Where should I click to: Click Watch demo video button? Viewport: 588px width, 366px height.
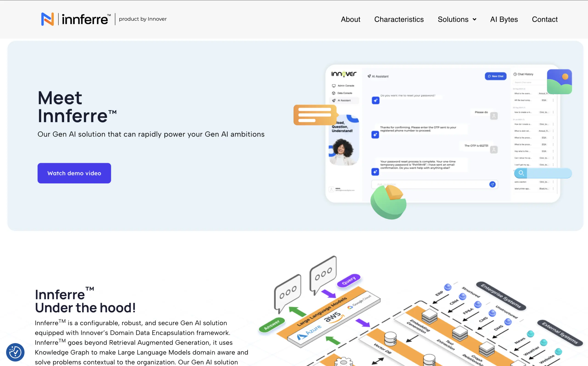coord(74,173)
